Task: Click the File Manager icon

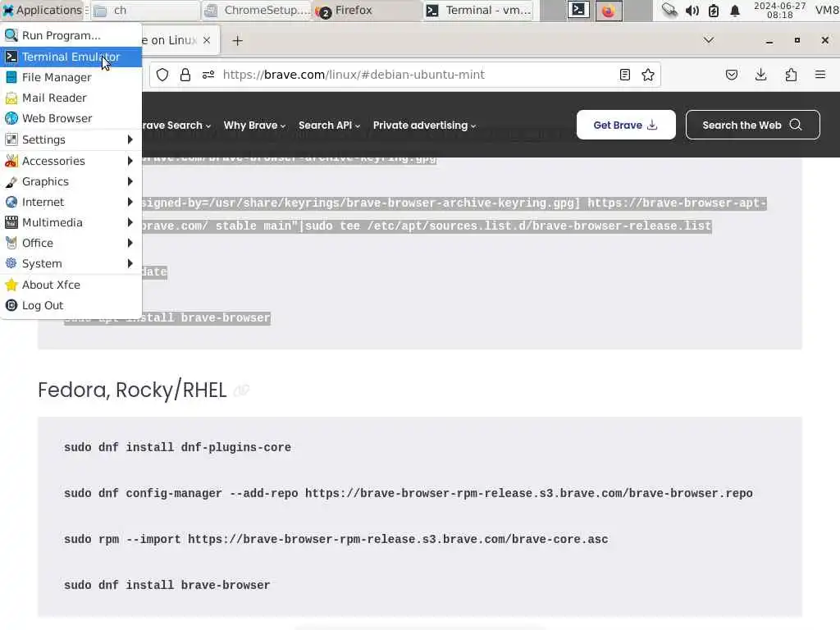Action: 11,77
